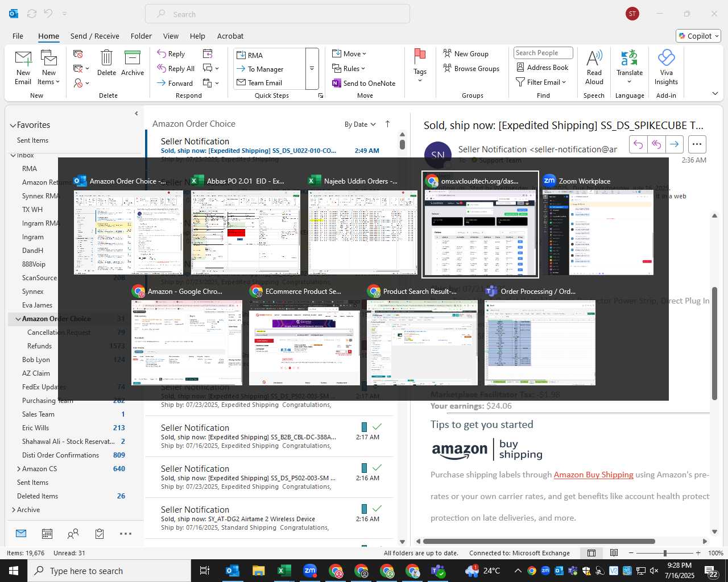Switch to People view icon
Image resolution: width=728 pixels, height=582 pixels.
73,534
